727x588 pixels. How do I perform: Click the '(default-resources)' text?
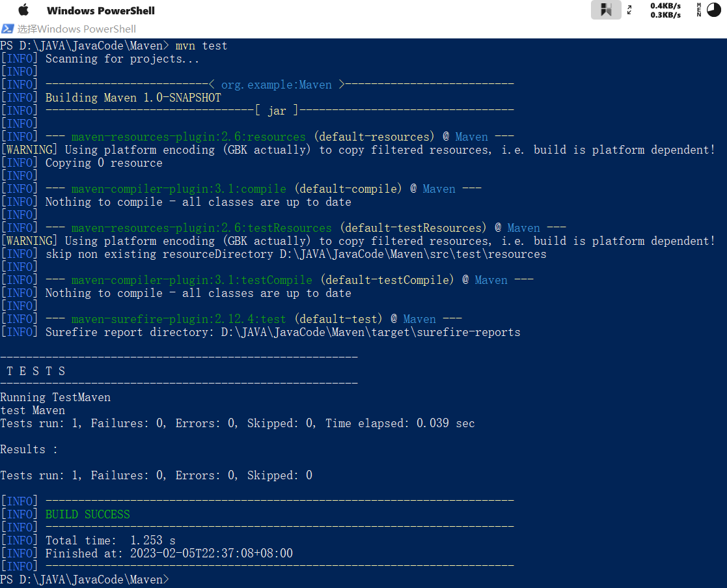tap(374, 137)
